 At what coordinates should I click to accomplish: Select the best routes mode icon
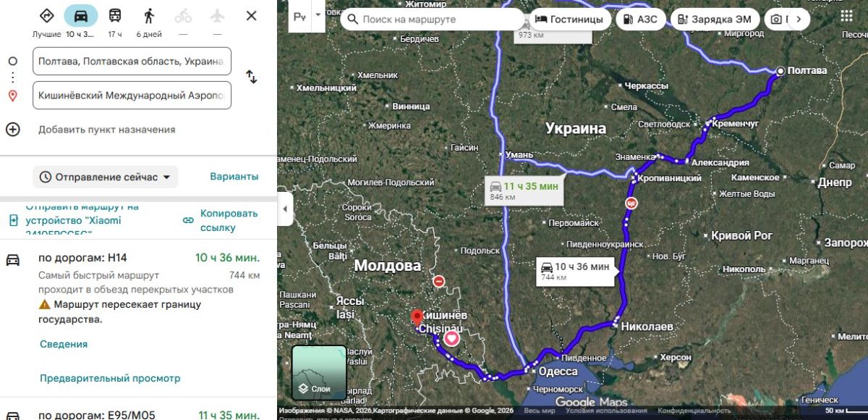pos(46,16)
